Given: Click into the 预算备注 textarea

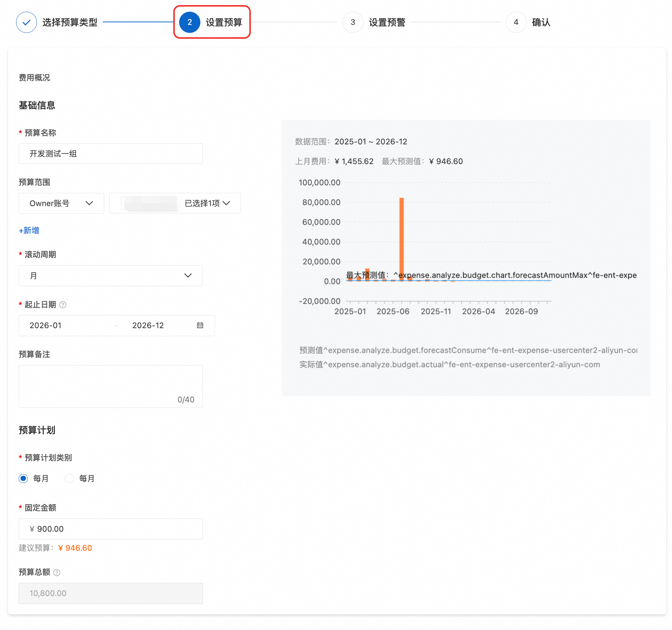Looking at the screenshot, I should pos(111,386).
